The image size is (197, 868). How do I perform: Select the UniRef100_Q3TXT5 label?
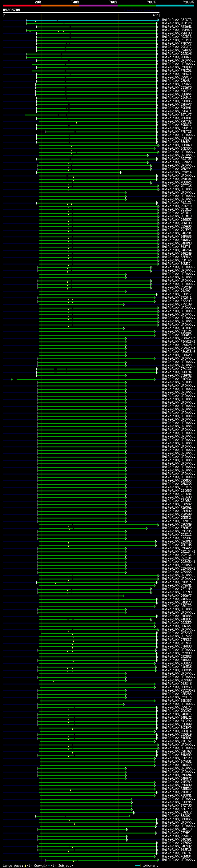pyautogui.click(x=176, y=487)
